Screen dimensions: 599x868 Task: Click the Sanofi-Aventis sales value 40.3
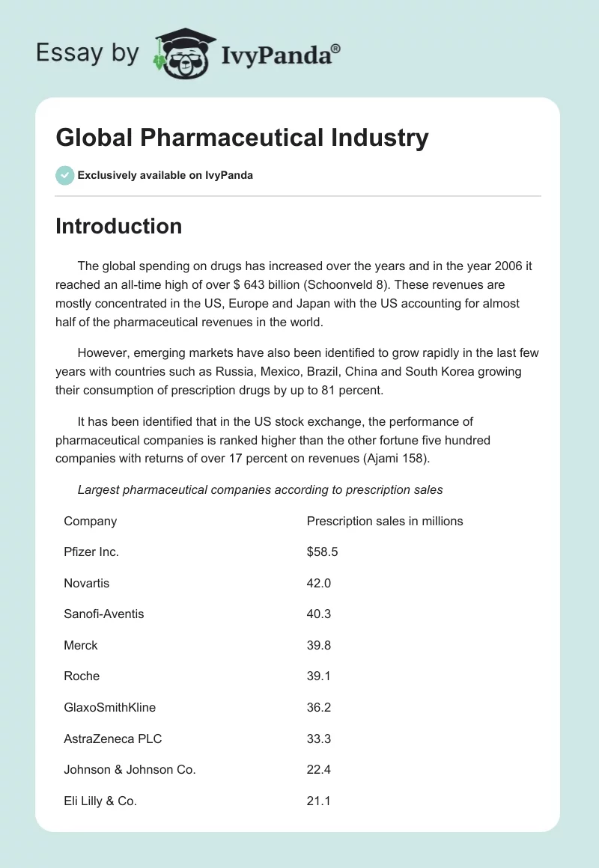[319, 614]
